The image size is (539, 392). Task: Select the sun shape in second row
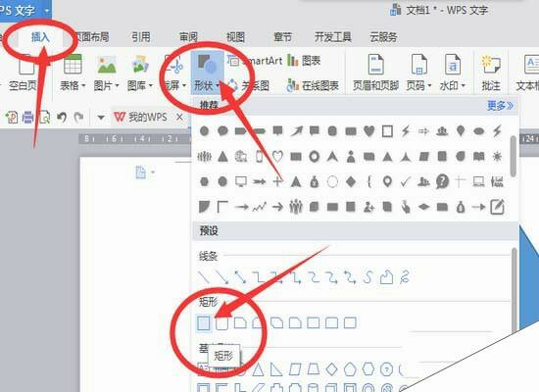pos(497,157)
